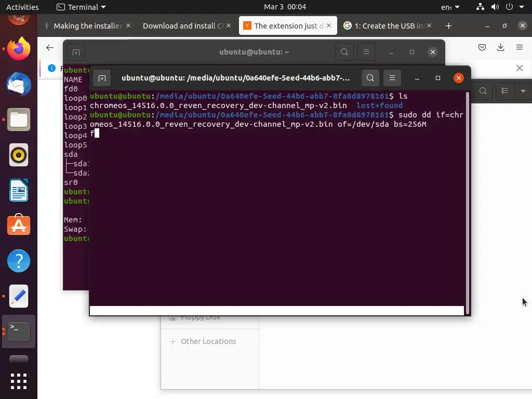Screen dimensions: 532x399
Task: Open search in the Files window
Action: (483, 91)
